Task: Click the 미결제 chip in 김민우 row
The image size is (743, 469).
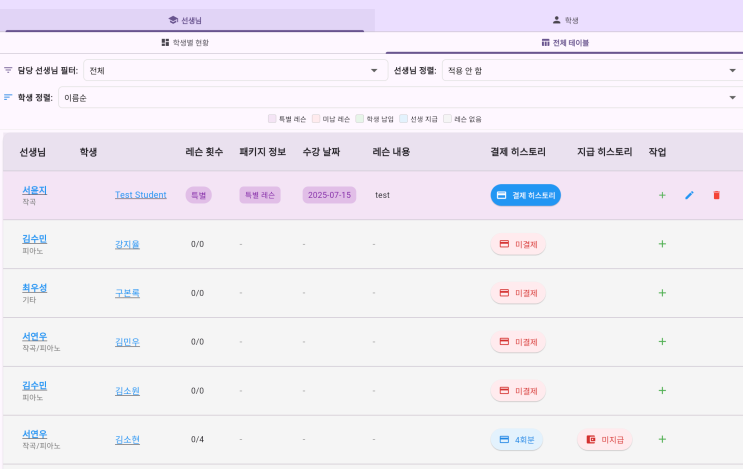Action: [x=518, y=342]
